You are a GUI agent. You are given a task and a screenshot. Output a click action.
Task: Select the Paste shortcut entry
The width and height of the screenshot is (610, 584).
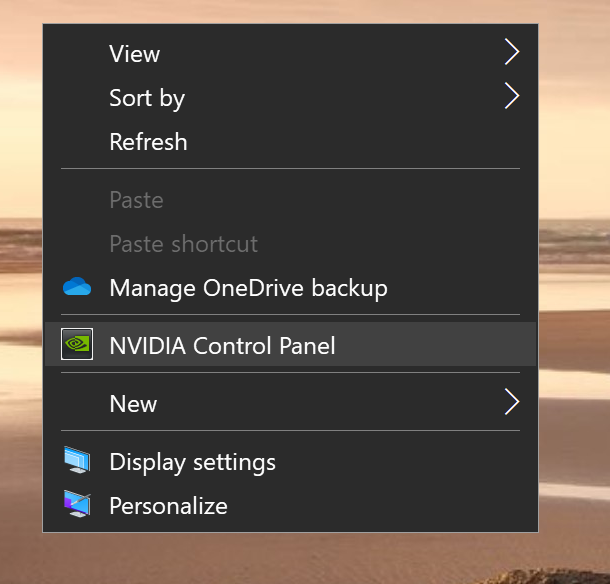pyautogui.click(x=290, y=244)
